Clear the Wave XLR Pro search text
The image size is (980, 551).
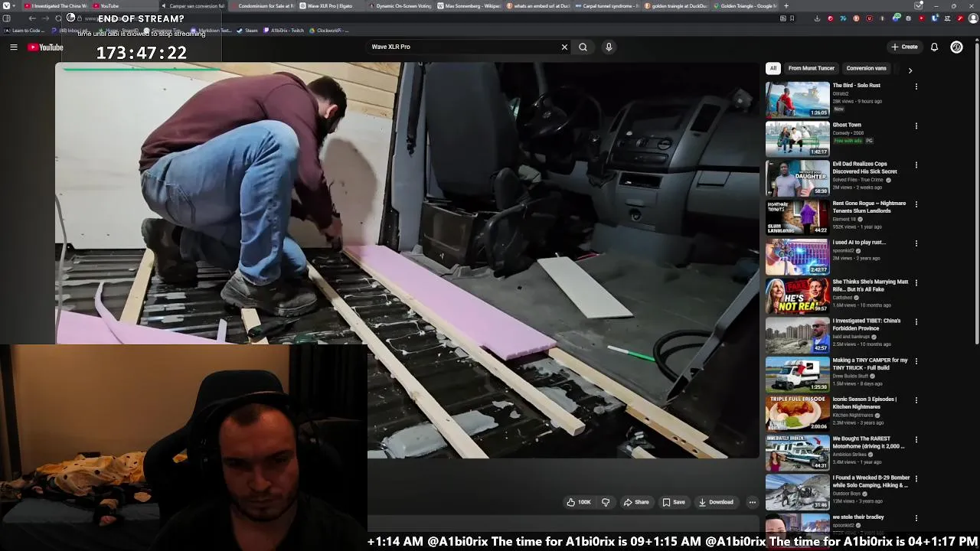pyautogui.click(x=564, y=47)
